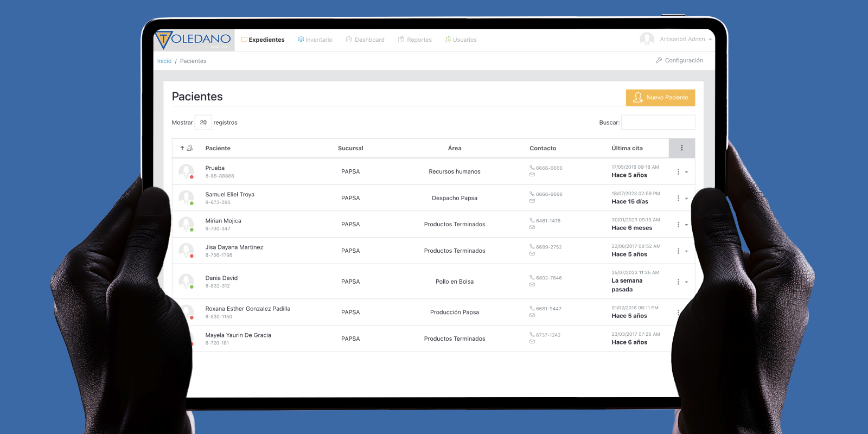Viewport: 868px width, 434px height.
Task: Click phone icon beside 6802-7846
Action: coord(532,277)
